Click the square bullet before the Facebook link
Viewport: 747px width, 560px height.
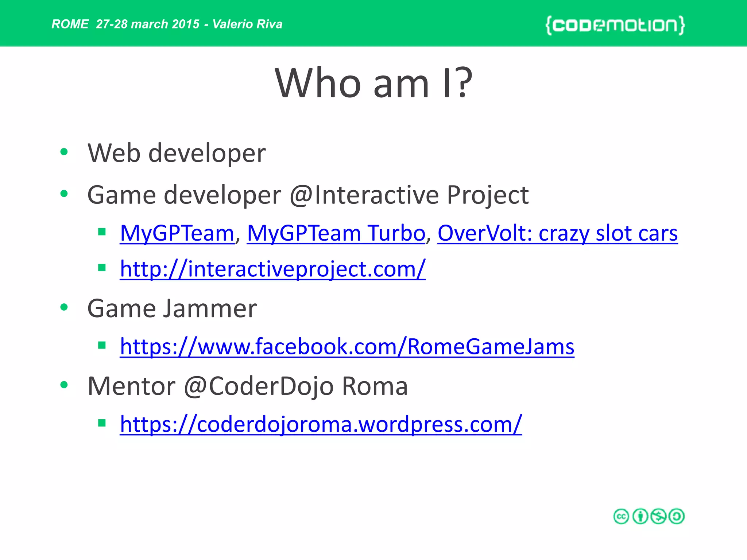click(x=102, y=345)
